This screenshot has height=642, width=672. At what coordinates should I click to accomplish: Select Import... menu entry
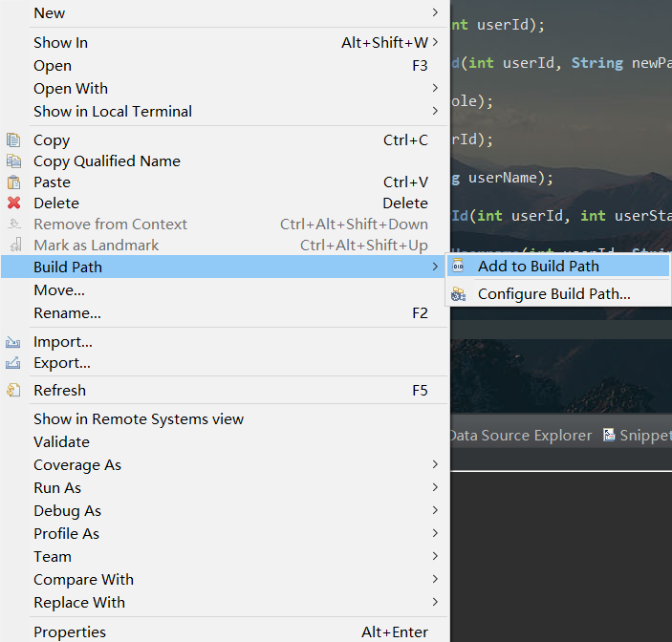(x=225, y=342)
